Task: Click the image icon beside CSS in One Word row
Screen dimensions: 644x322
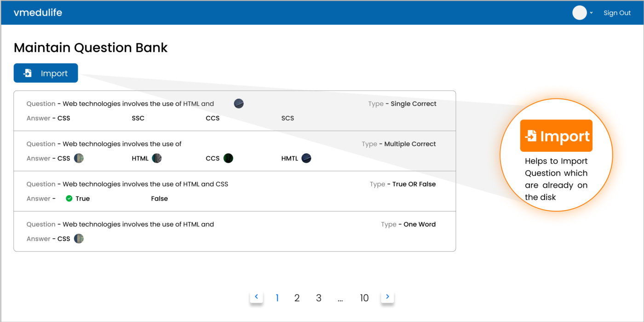Action: click(79, 239)
